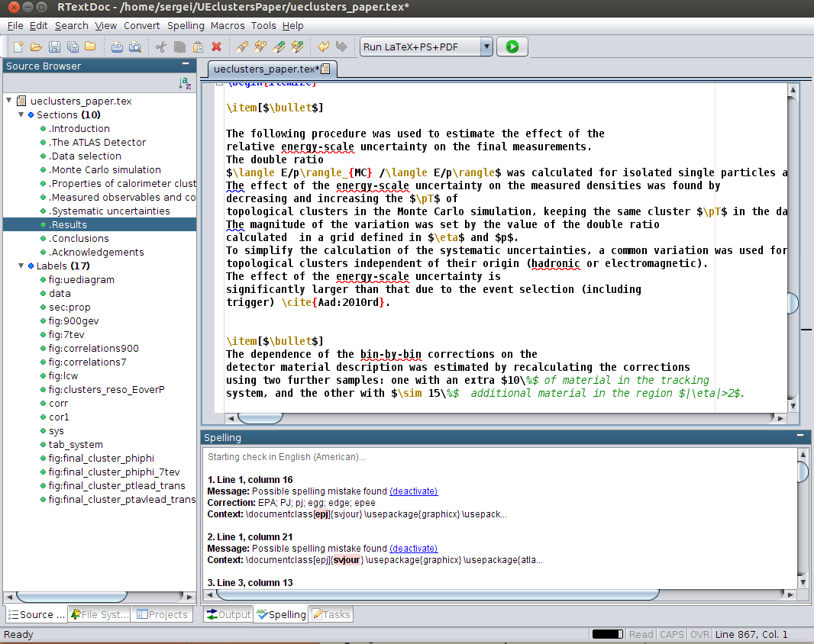Image resolution: width=814 pixels, height=644 pixels.
Task: Toggle the Read-only indicator in status bar
Action: point(641,634)
